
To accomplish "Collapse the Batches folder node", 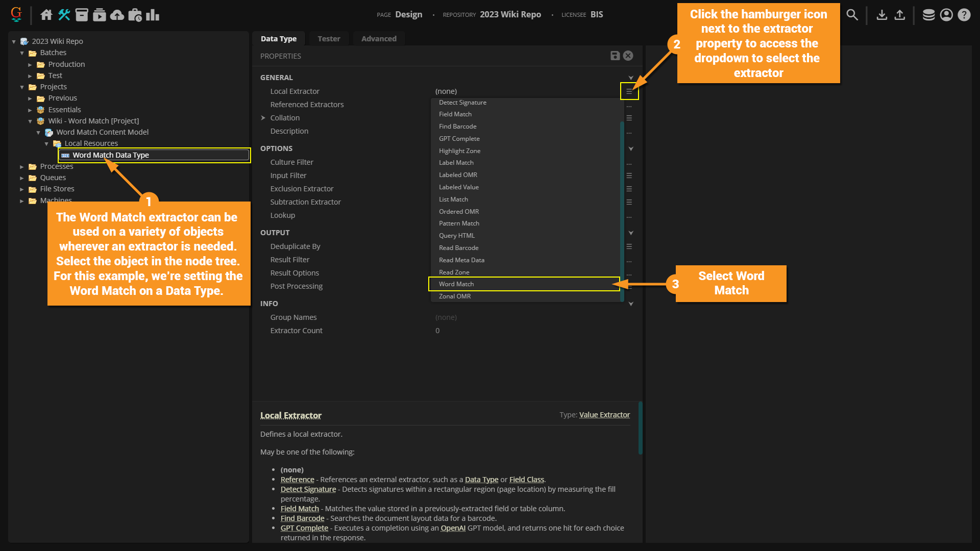I will 22,53.
